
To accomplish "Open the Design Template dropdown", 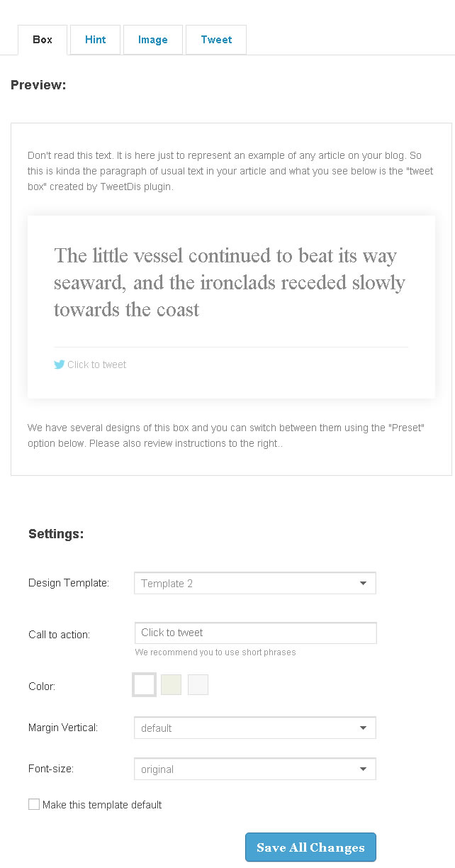I will click(x=255, y=583).
